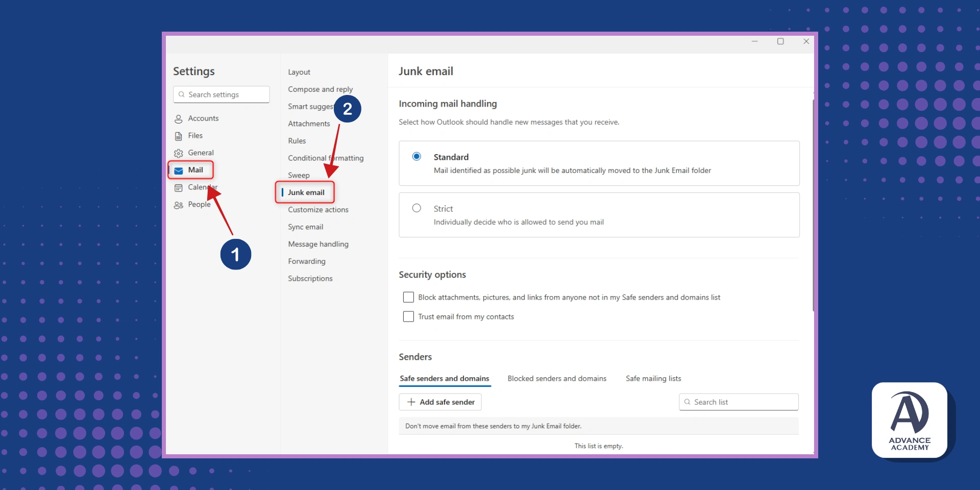Image resolution: width=980 pixels, height=490 pixels.
Task: Open Compose and reply settings
Action: pos(320,89)
